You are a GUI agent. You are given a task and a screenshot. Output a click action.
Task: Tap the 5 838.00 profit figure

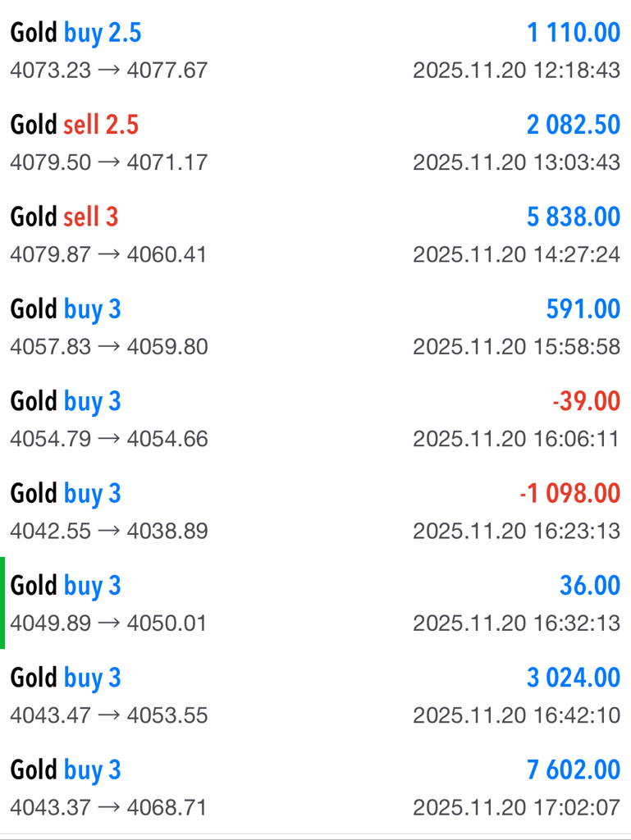tap(574, 217)
